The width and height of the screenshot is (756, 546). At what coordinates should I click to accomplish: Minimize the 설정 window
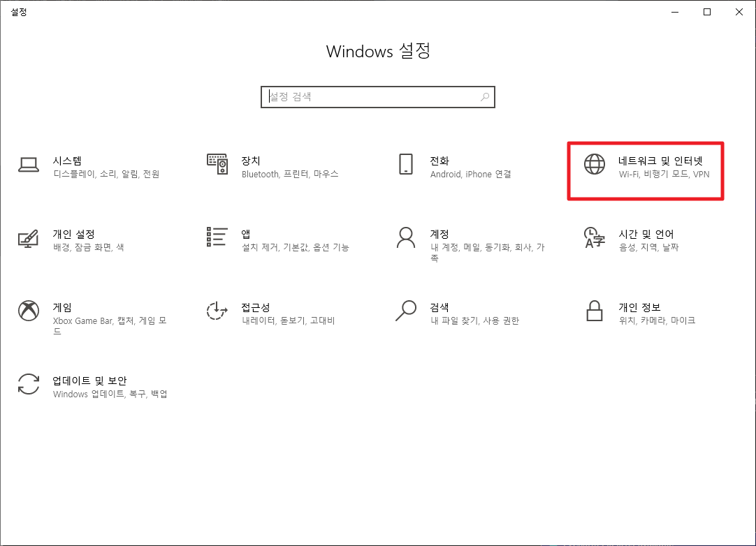tap(675, 12)
